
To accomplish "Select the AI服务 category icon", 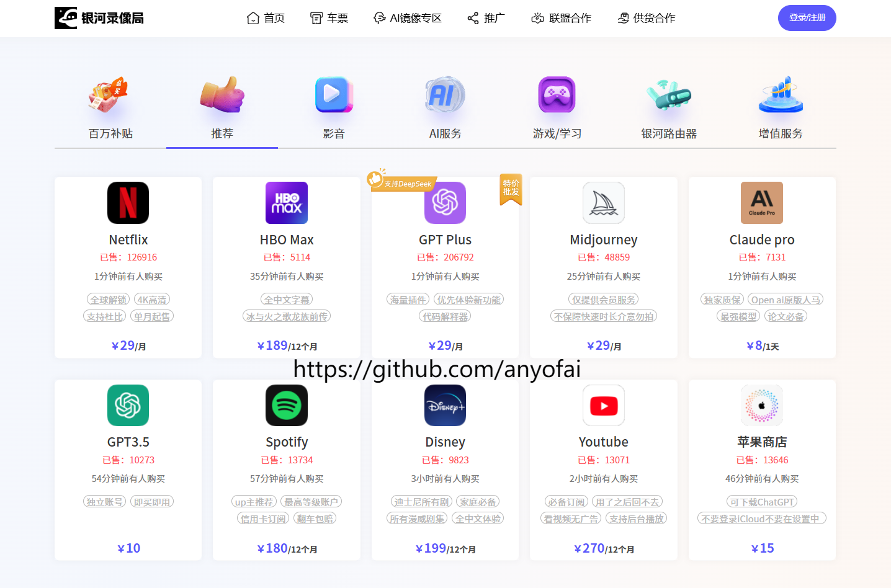I will tap(445, 95).
